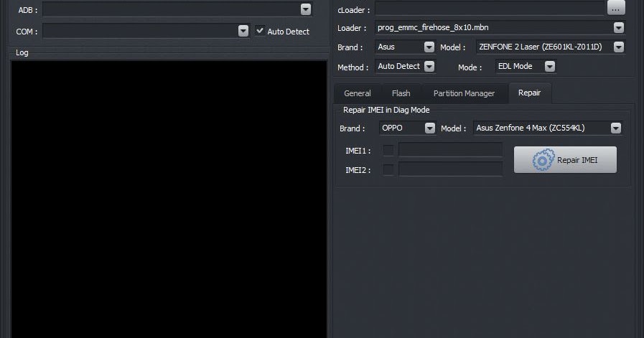Viewport: 644px width, 338px height.
Task: Switch to the Flash tab
Action: pos(401,93)
